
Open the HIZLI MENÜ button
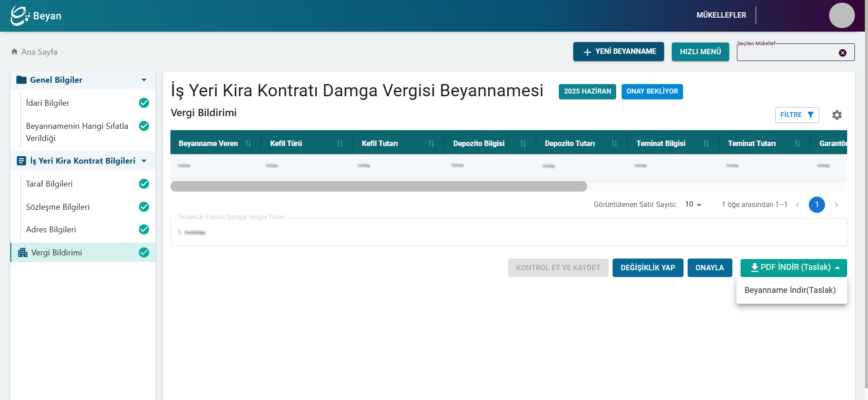[700, 52]
